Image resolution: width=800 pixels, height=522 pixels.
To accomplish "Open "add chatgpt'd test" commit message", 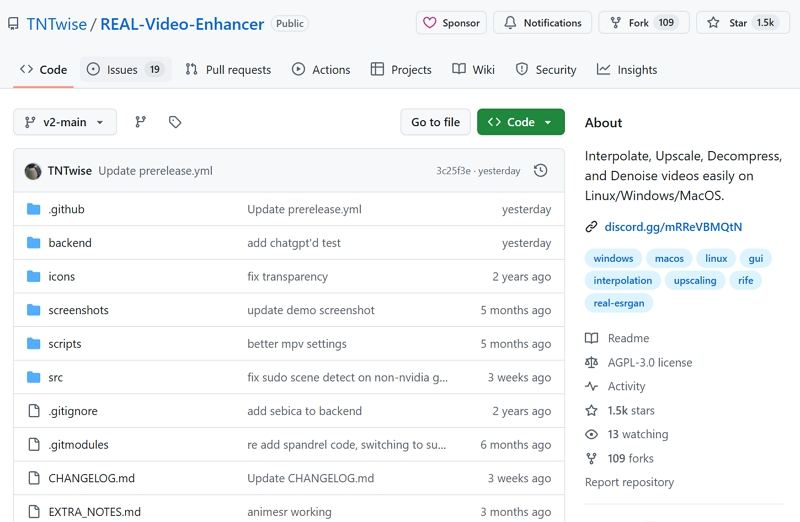I will coord(294,243).
